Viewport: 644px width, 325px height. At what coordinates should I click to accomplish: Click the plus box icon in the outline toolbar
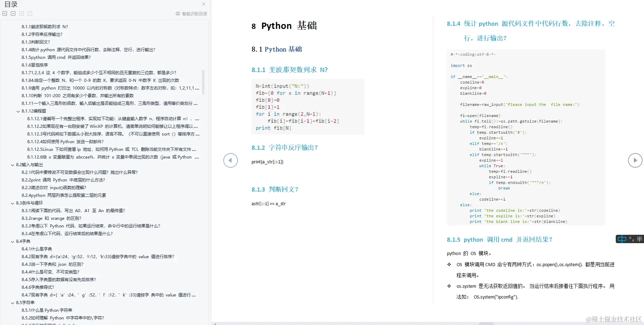point(21,14)
